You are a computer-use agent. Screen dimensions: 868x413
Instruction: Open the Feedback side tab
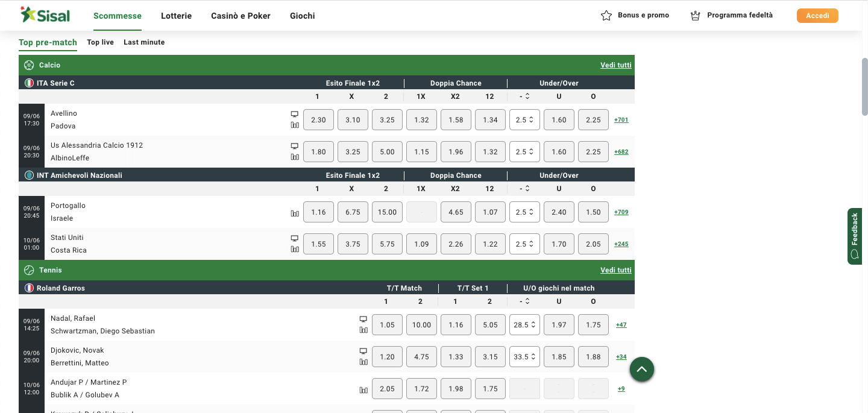tap(855, 236)
